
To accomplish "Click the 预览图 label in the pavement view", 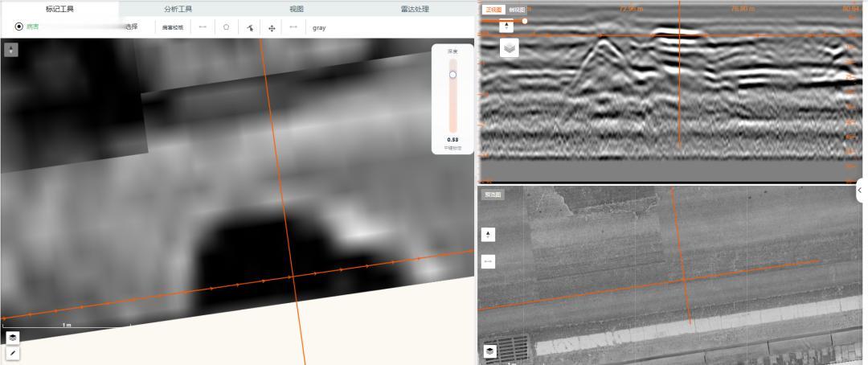I will coord(492,195).
